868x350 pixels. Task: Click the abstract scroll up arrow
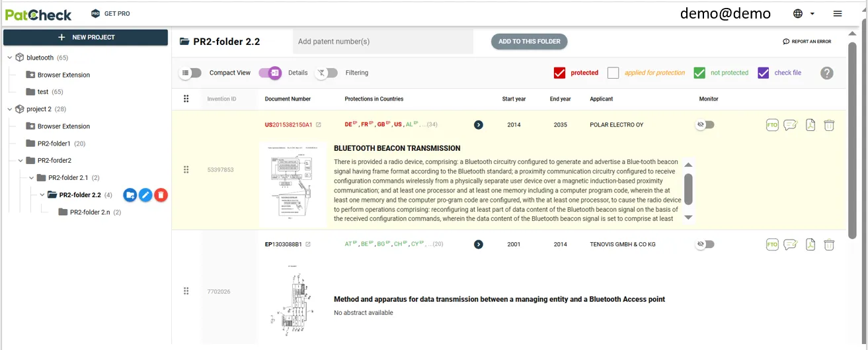coord(688,165)
